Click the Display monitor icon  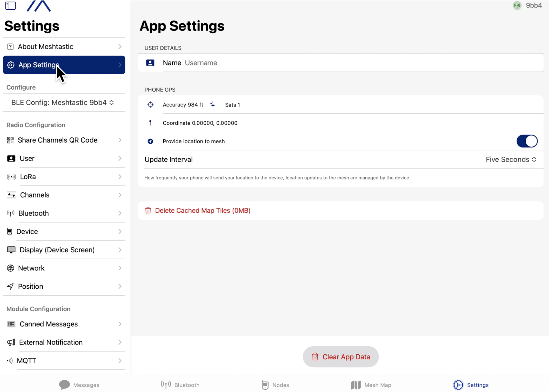(11, 250)
